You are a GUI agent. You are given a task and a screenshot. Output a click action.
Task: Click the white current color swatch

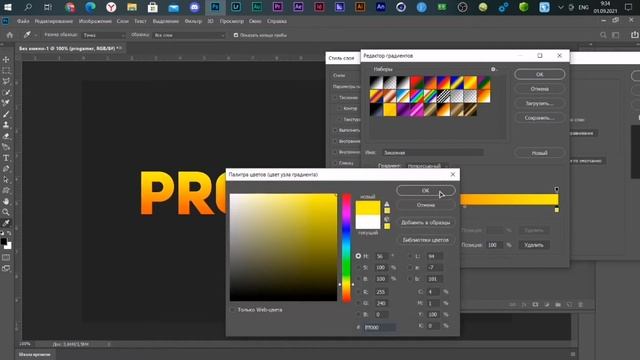pos(368,222)
